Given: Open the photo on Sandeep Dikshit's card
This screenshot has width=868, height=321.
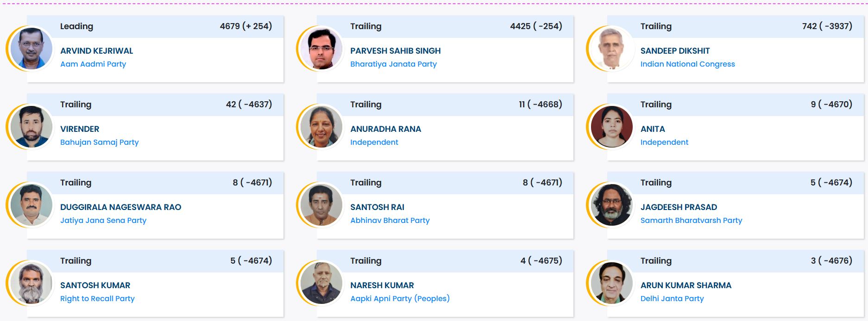Looking at the screenshot, I should click(x=611, y=49).
